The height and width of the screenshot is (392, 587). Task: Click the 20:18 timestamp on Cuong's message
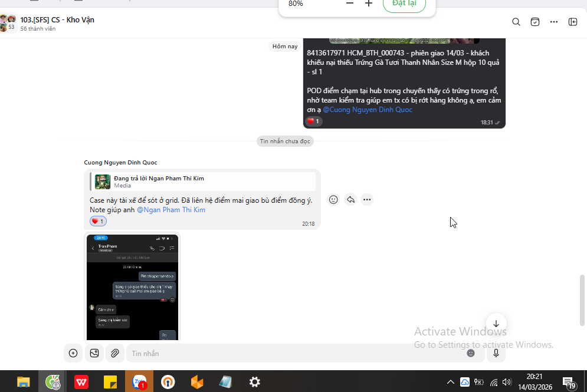308,223
